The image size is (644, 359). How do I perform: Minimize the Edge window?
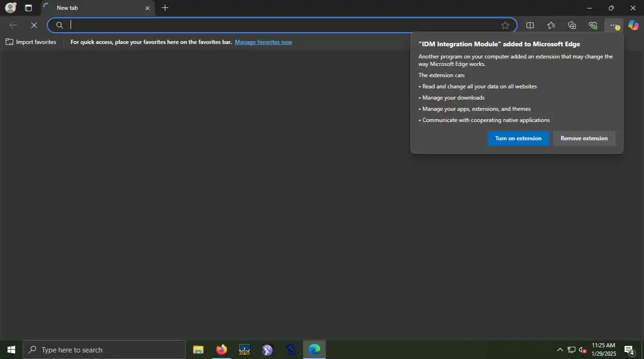pos(590,8)
